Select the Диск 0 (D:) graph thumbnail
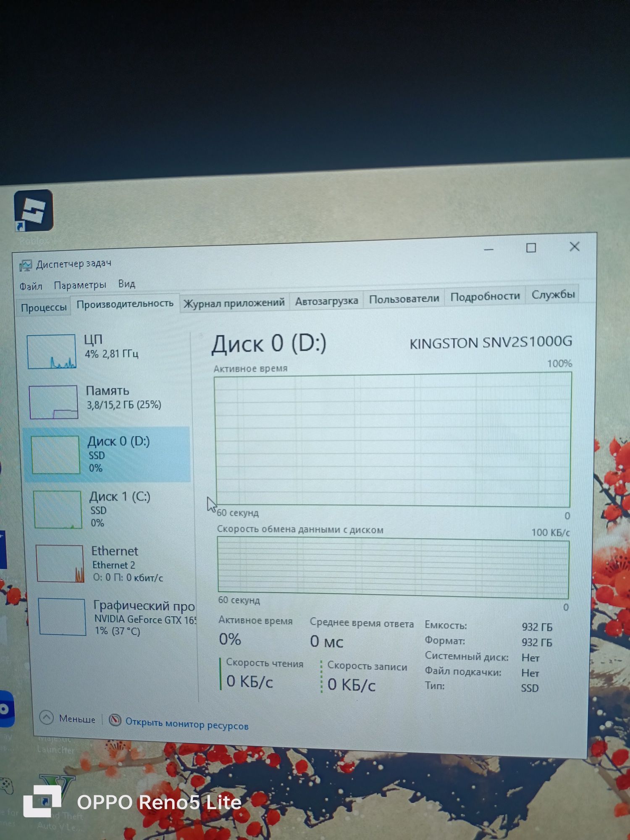The width and height of the screenshot is (630, 840). point(55,455)
